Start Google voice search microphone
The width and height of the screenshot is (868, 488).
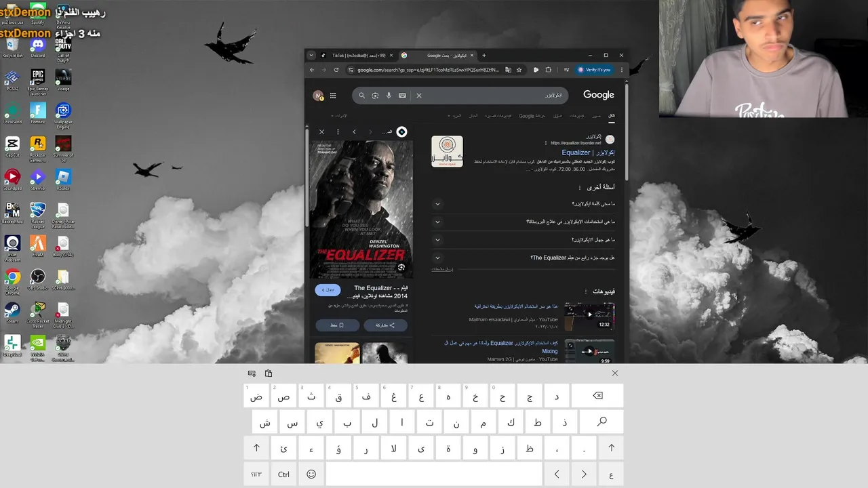[389, 96]
